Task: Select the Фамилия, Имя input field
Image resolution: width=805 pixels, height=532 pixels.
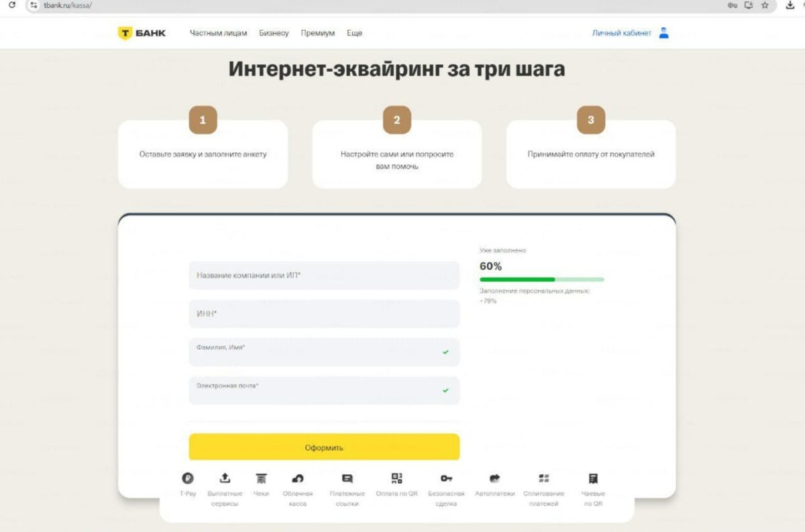Action: pyautogui.click(x=324, y=352)
